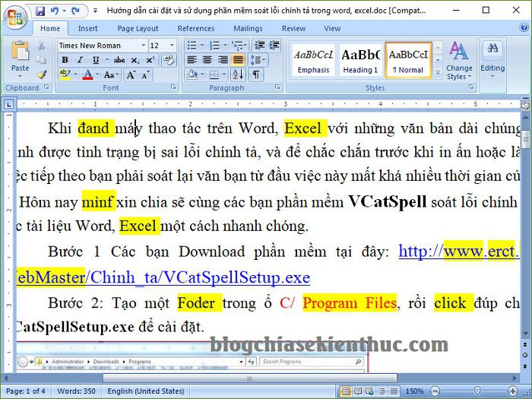The height and width of the screenshot is (399, 532).
Task: Save document with Quick Access icon
Action: (40, 11)
